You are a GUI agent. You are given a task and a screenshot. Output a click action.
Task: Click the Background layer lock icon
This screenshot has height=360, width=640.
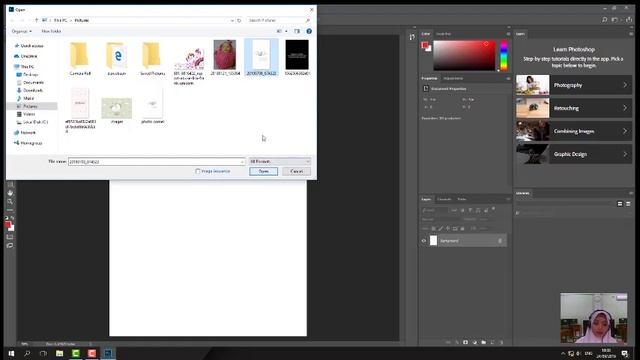click(500, 241)
